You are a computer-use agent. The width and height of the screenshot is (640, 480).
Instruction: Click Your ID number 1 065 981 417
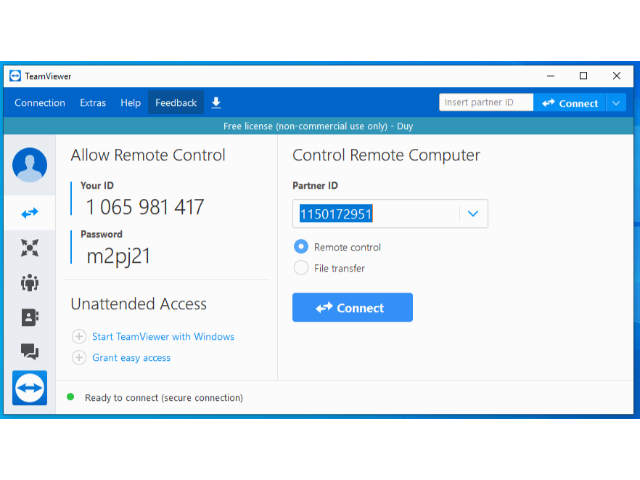tap(145, 207)
